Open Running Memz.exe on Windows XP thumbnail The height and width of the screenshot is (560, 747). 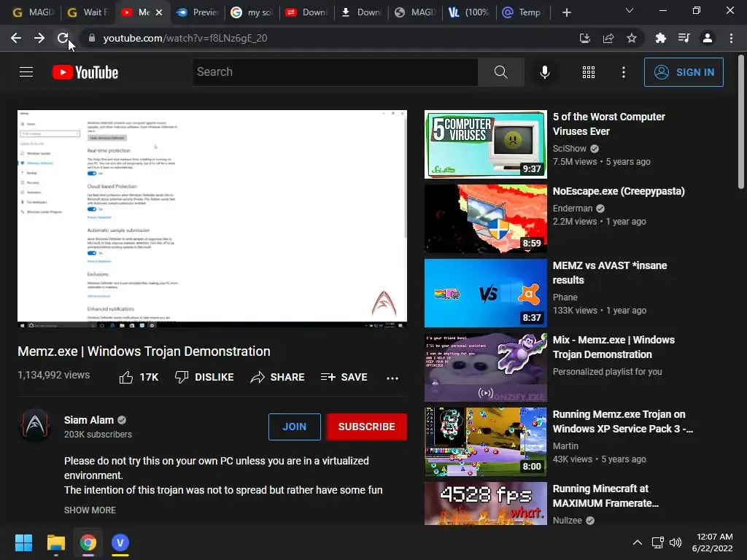click(485, 441)
